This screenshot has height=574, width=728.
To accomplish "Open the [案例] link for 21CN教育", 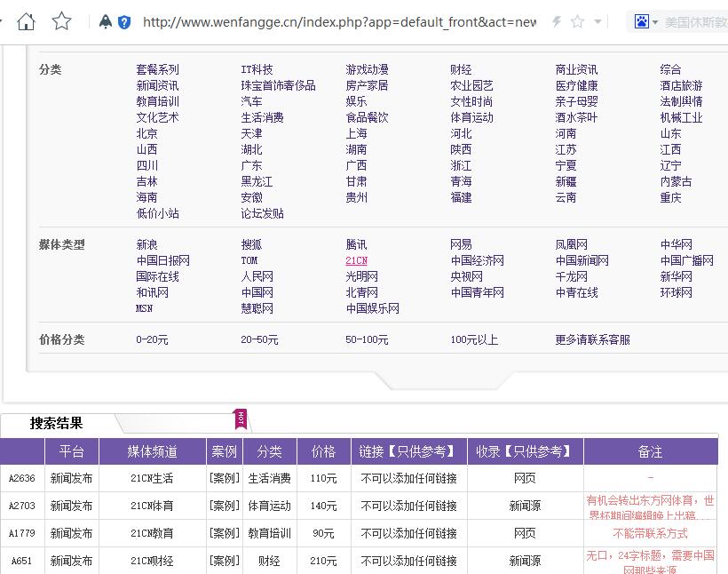I will (x=225, y=533).
